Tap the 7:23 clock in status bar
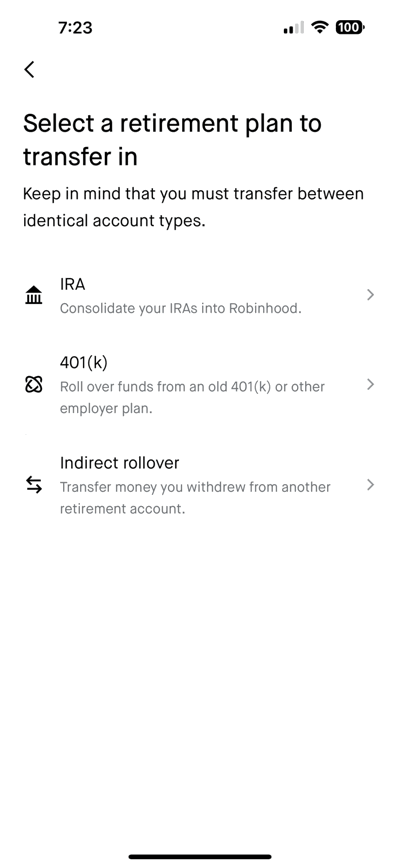 click(75, 28)
